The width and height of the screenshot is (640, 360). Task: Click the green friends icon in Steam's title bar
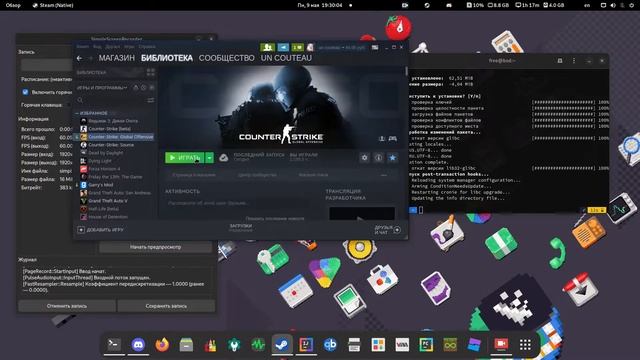click(268, 47)
